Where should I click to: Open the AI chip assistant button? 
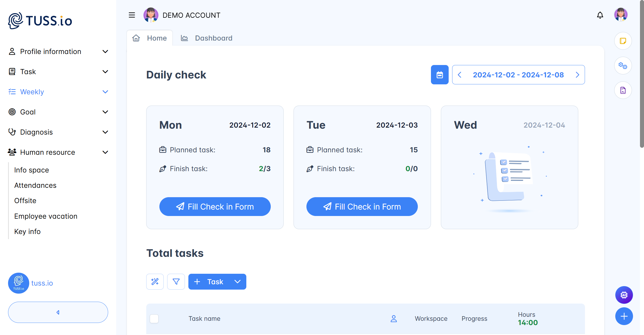coord(624,295)
